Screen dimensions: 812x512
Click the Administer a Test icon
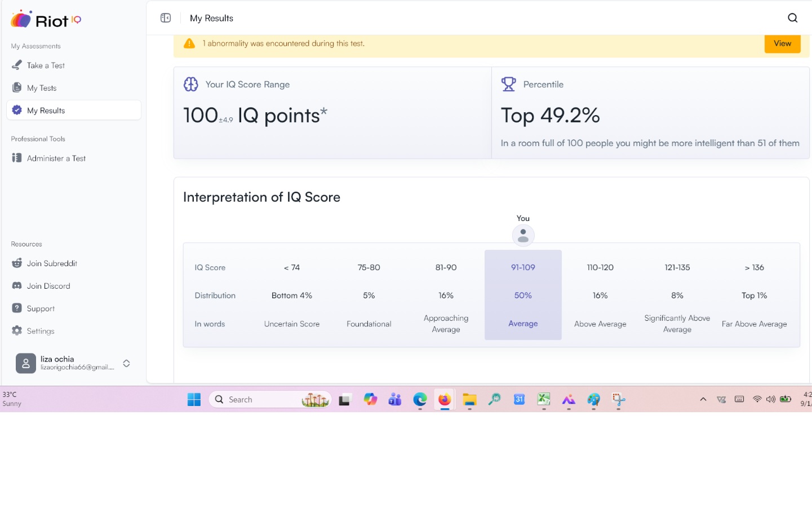click(x=17, y=158)
